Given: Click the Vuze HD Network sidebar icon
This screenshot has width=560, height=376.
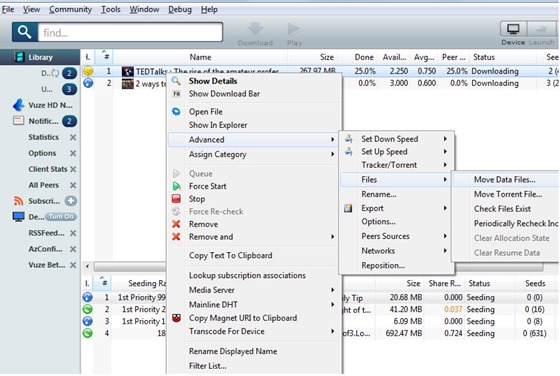Looking at the screenshot, I should point(18,105).
